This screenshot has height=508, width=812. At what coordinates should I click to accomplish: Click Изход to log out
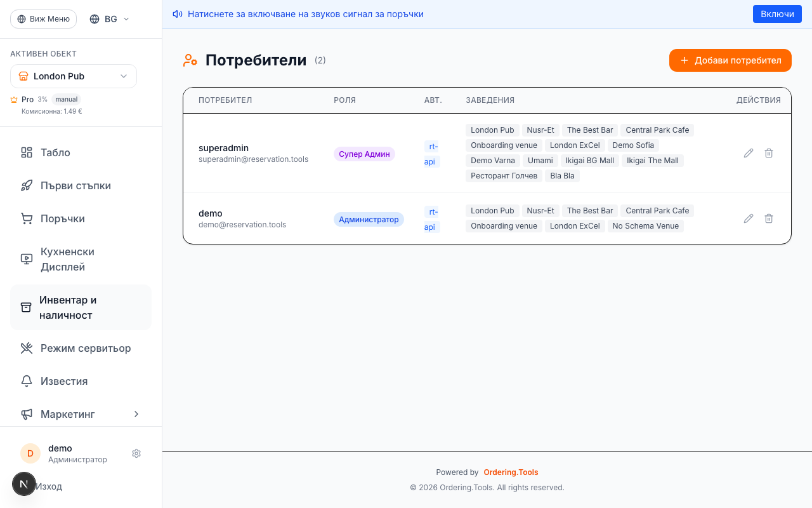[x=49, y=486]
